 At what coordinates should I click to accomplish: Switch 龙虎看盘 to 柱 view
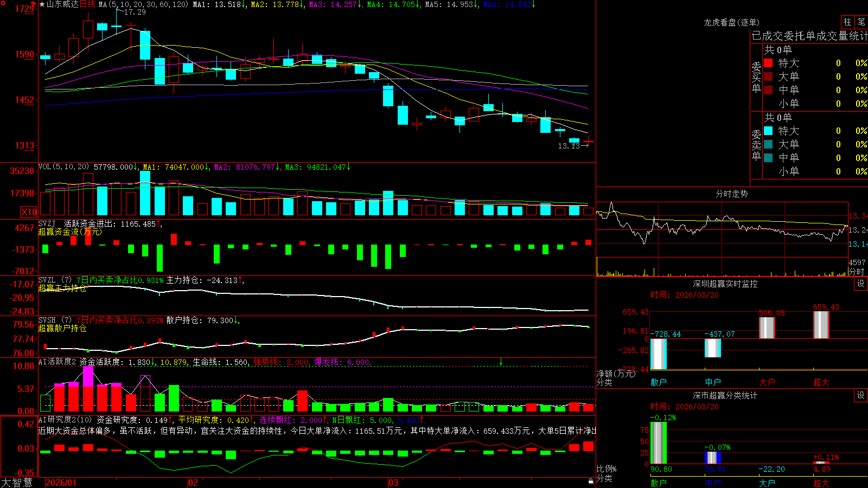tap(847, 22)
